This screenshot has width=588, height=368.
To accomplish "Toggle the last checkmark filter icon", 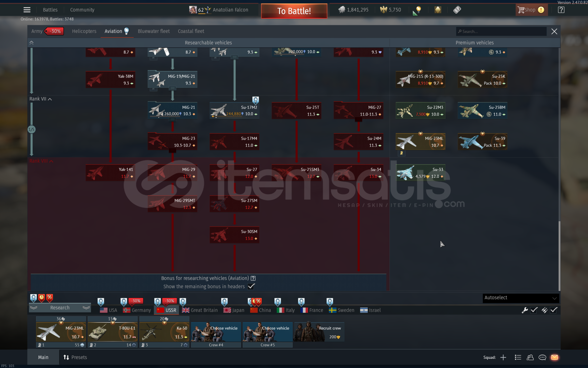I will tap(554, 310).
